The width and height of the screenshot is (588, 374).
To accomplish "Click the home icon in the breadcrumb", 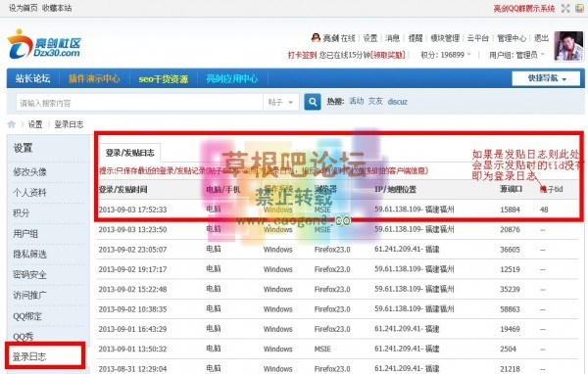I will (x=12, y=124).
